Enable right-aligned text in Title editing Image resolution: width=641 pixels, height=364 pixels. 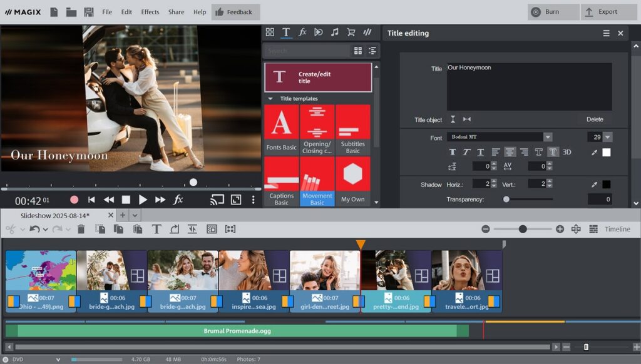coord(525,152)
